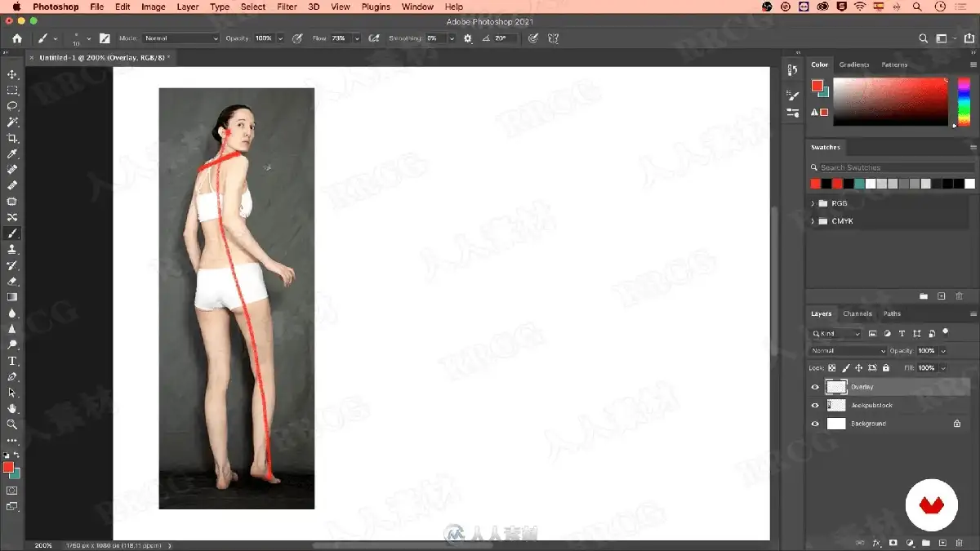Click the Home icon in options bar

click(17, 38)
